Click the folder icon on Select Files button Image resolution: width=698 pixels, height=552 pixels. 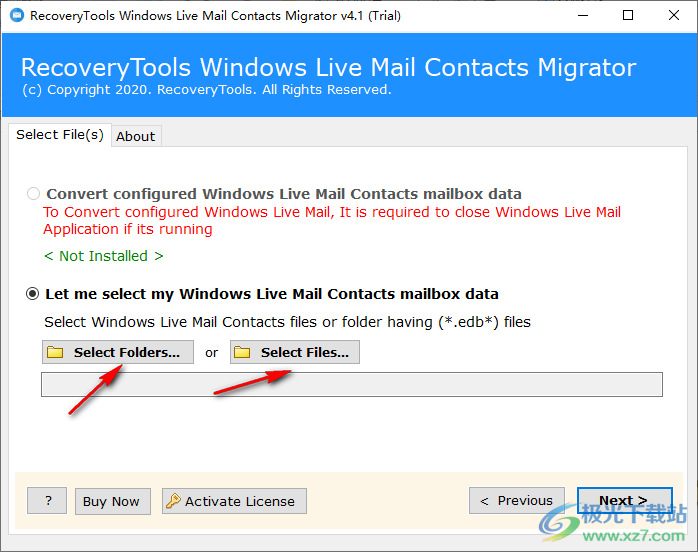coord(242,353)
